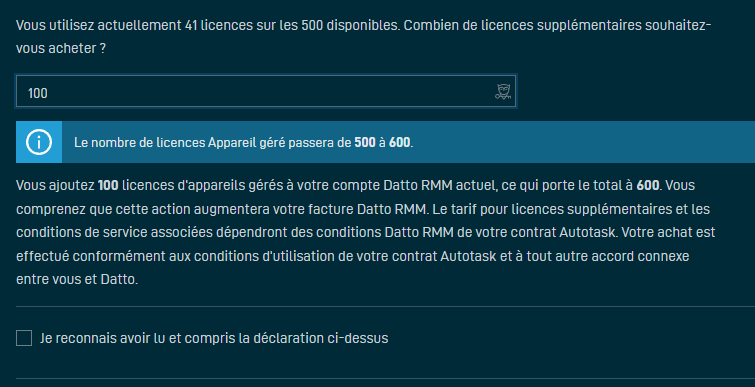Click the bold 600 in the blue banner

[x=400, y=142]
